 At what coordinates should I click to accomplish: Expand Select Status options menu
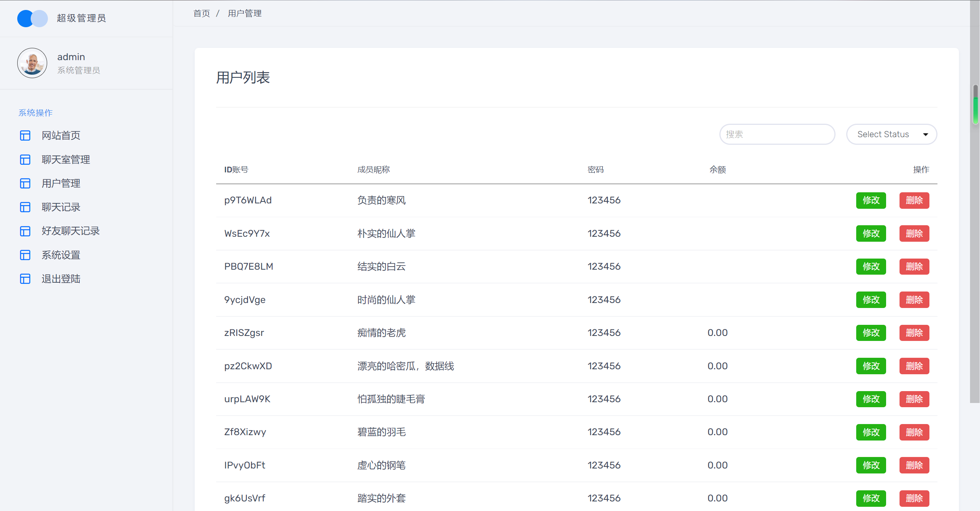[x=892, y=134]
